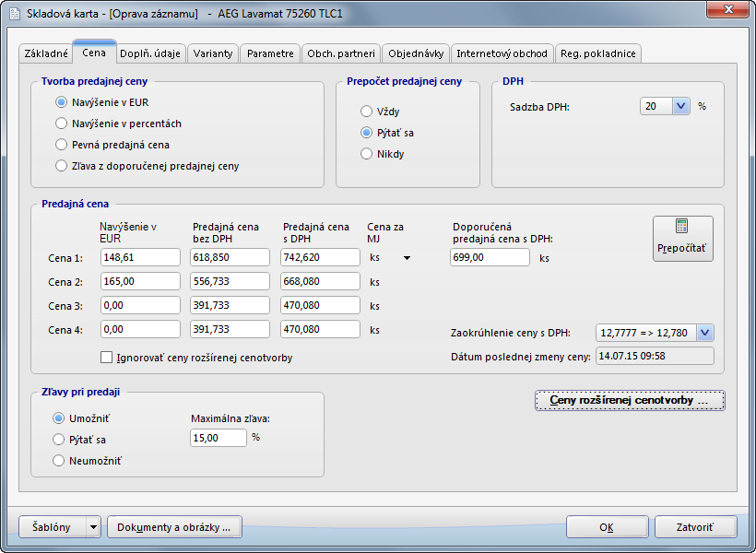The height and width of the screenshot is (553, 756).
Task: Switch to the Základné tab
Action: tap(46, 53)
